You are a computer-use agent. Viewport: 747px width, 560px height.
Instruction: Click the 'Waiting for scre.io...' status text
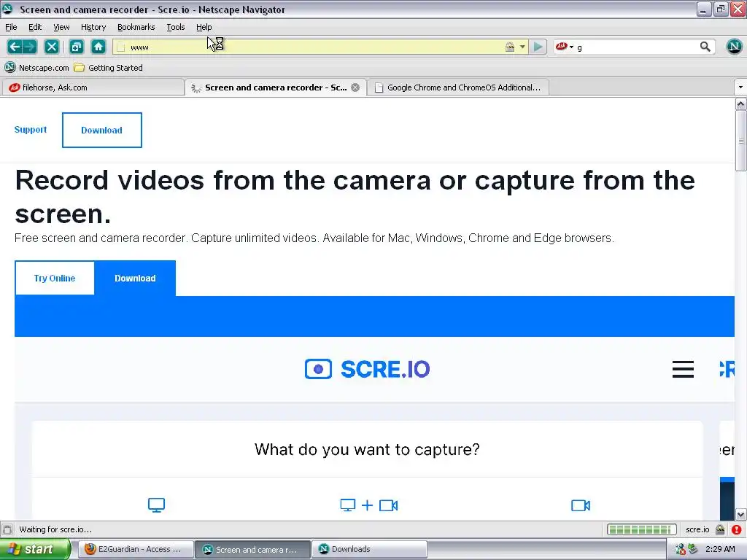pos(55,529)
